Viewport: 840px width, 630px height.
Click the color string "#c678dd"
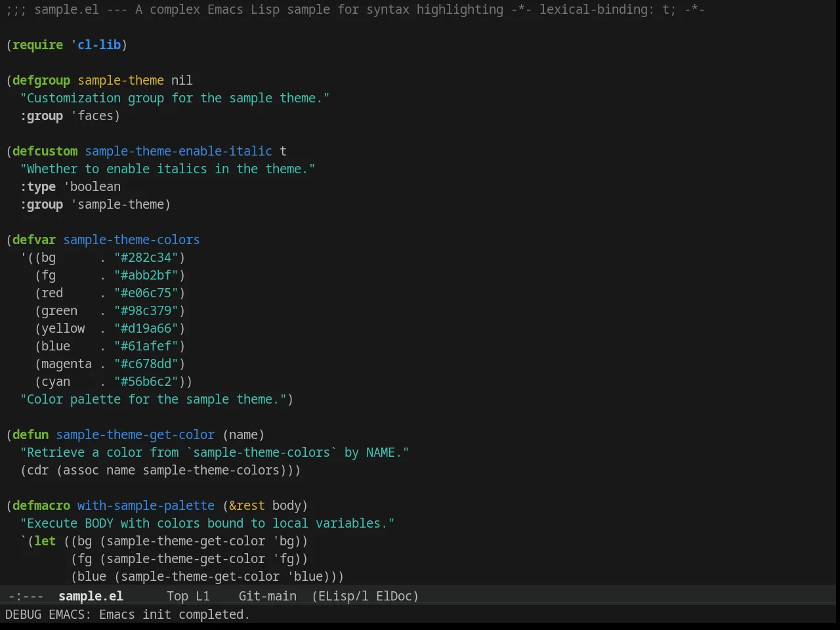click(146, 364)
